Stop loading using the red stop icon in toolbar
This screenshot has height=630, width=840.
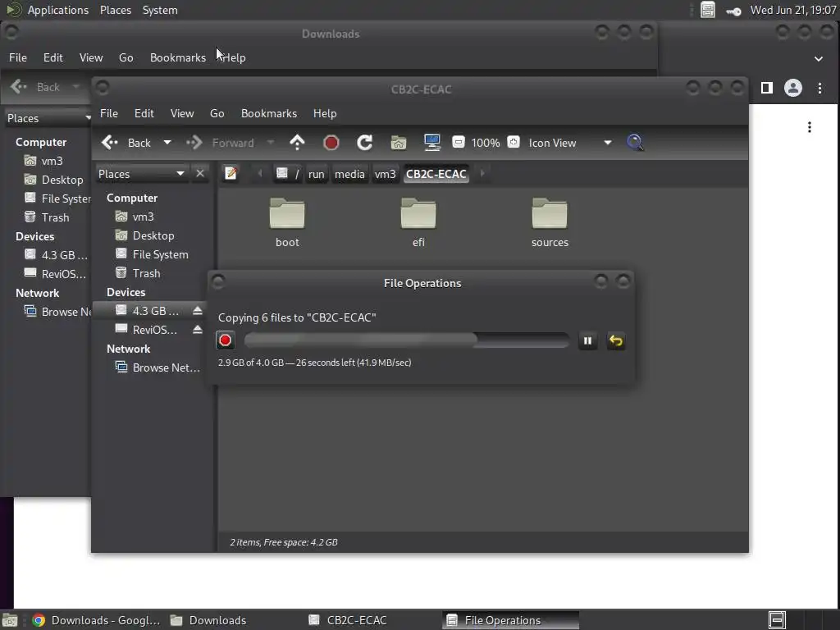tap(331, 143)
